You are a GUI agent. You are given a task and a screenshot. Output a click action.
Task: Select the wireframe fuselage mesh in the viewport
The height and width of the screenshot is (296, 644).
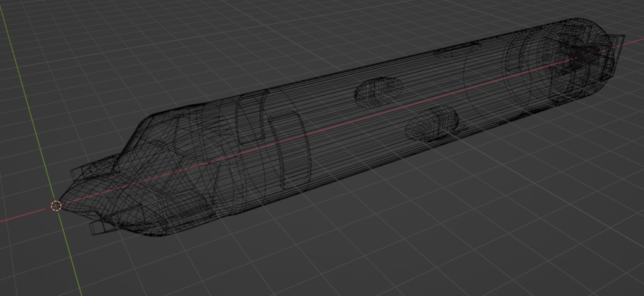click(x=341, y=128)
